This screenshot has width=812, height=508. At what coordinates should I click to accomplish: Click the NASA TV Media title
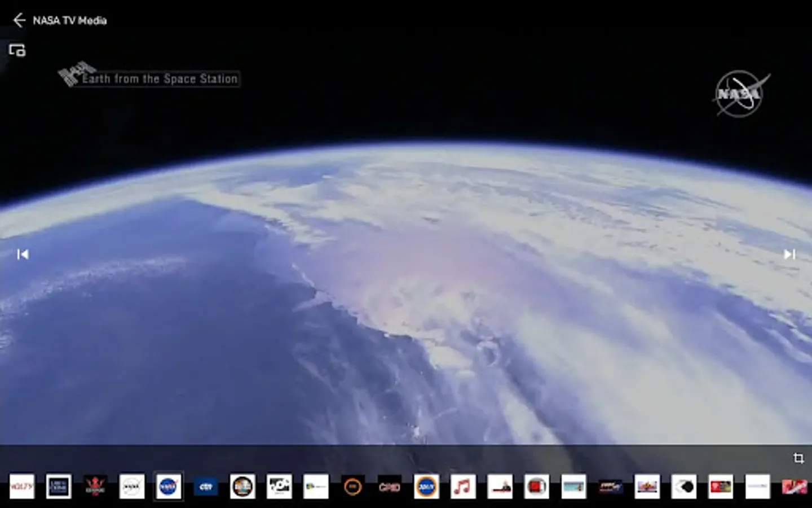point(69,20)
